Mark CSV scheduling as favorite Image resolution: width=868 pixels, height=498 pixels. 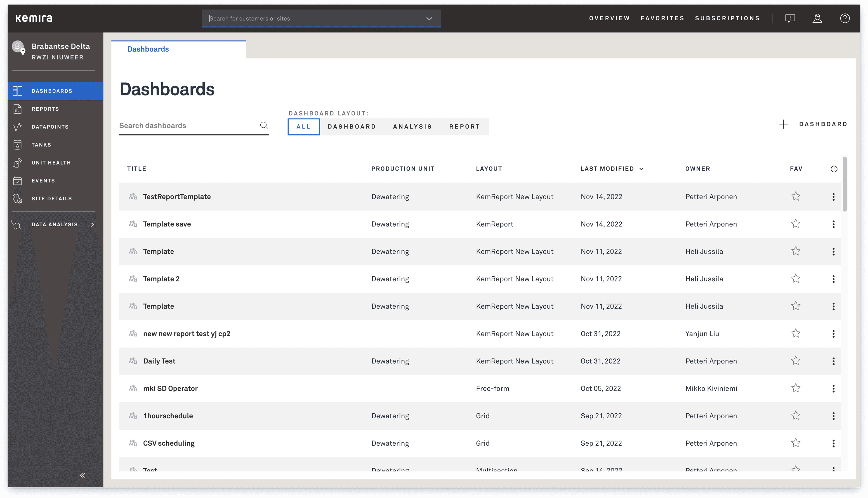pyautogui.click(x=795, y=443)
